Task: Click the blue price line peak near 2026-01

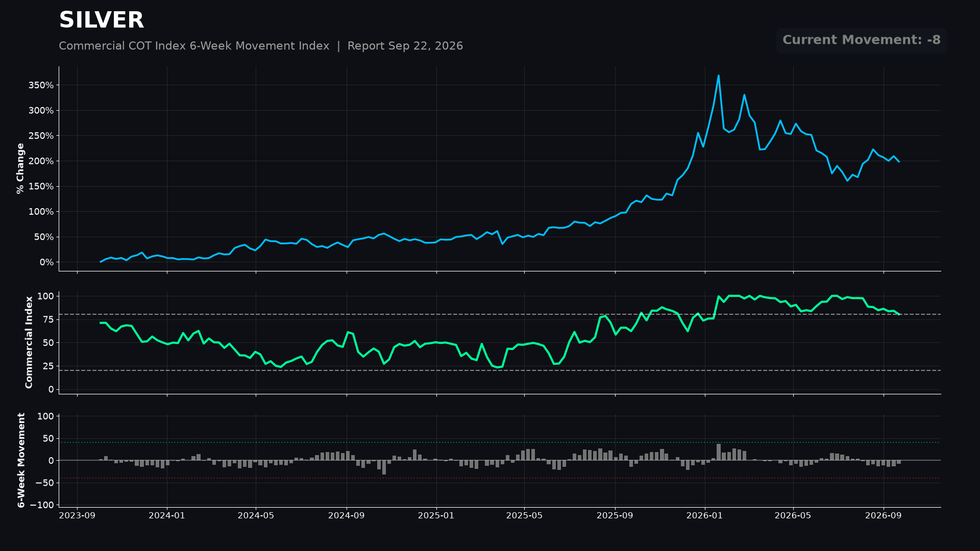Action: pyautogui.click(x=719, y=76)
